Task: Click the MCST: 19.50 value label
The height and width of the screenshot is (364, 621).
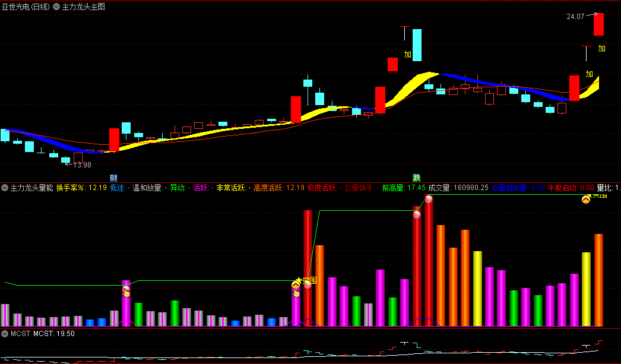Action: pyautogui.click(x=54, y=334)
